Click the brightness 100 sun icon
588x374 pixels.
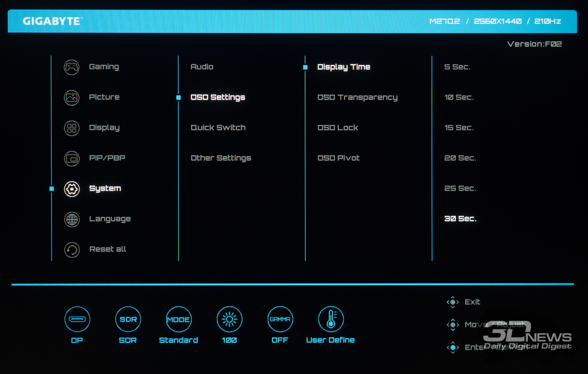click(x=229, y=319)
